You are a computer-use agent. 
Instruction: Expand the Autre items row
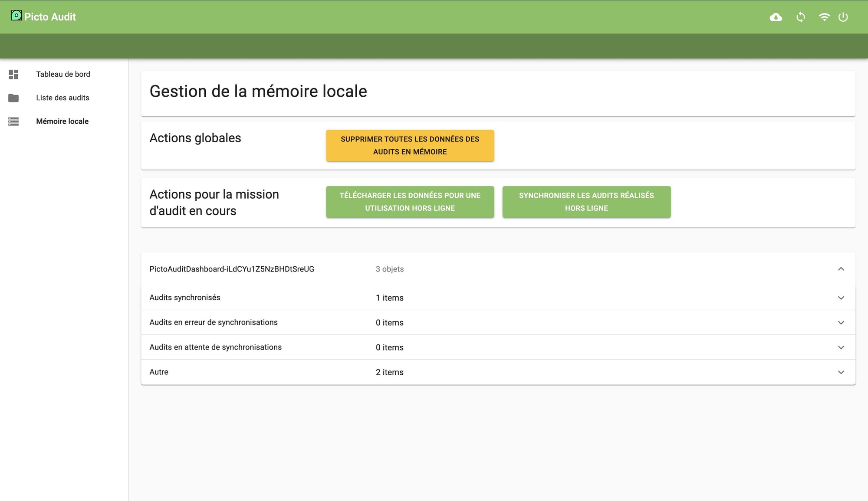[841, 372]
